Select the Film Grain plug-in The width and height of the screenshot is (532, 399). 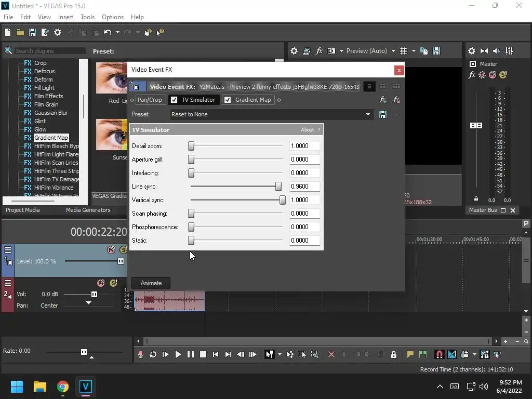click(x=46, y=104)
